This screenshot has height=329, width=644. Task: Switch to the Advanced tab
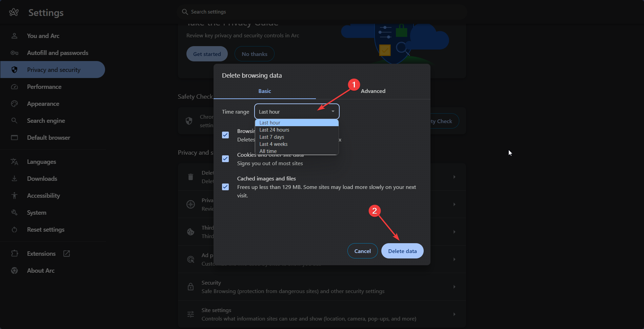[x=373, y=91]
